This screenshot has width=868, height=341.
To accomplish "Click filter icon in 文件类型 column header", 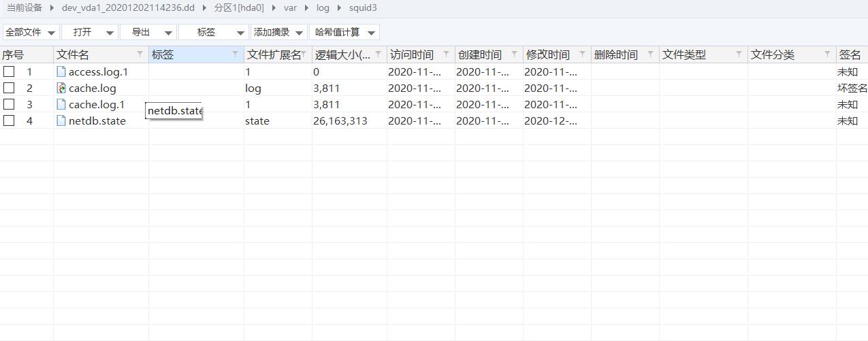I will pyautogui.click(x=739, y=54).
